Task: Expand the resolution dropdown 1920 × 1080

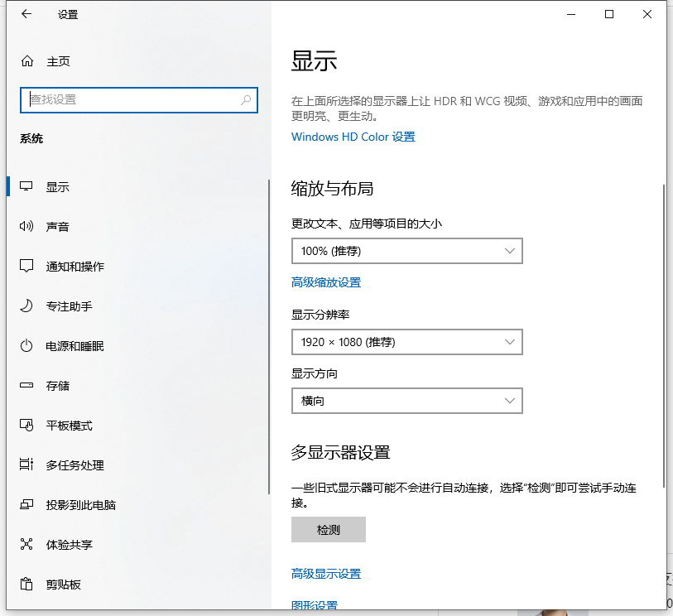Action: point(406,342)
